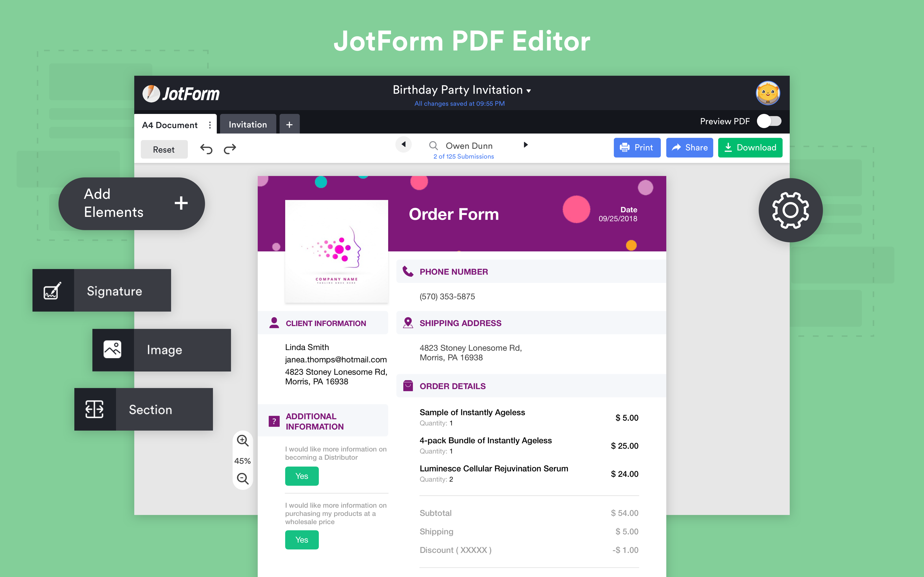
Task: Click the Share button
Action: [689, 147]
